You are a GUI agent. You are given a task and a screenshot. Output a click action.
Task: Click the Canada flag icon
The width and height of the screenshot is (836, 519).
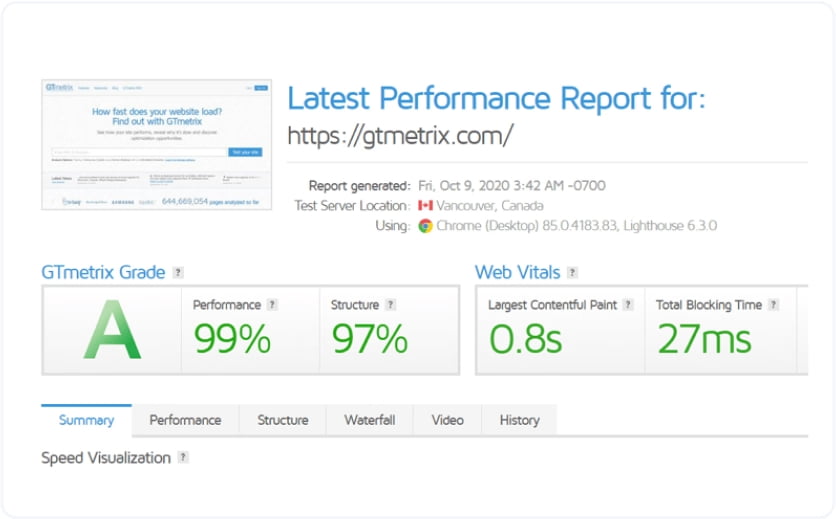425,206
